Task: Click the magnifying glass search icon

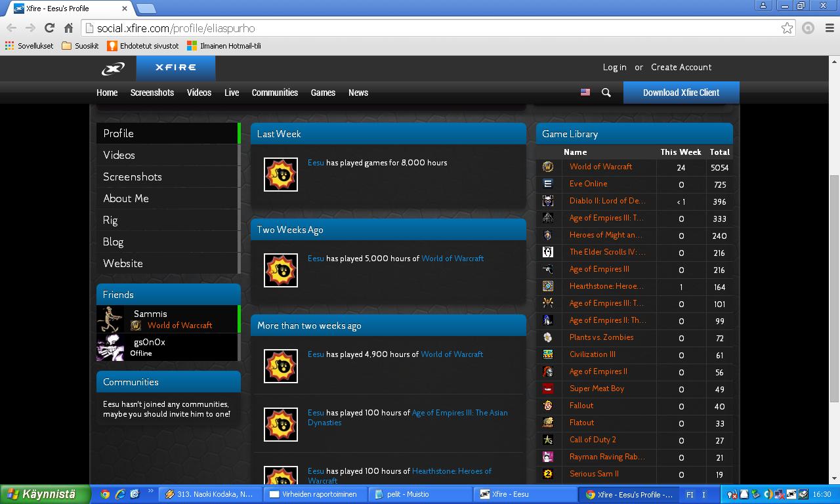Action: tap(606, 93)
